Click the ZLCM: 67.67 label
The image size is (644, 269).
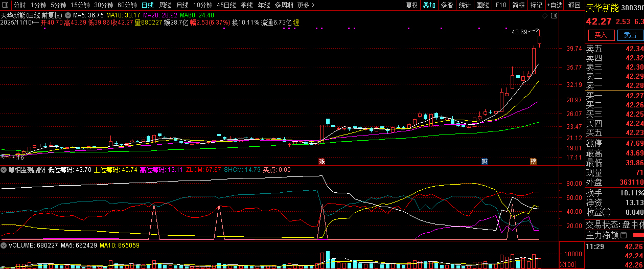tap(203, 169)
